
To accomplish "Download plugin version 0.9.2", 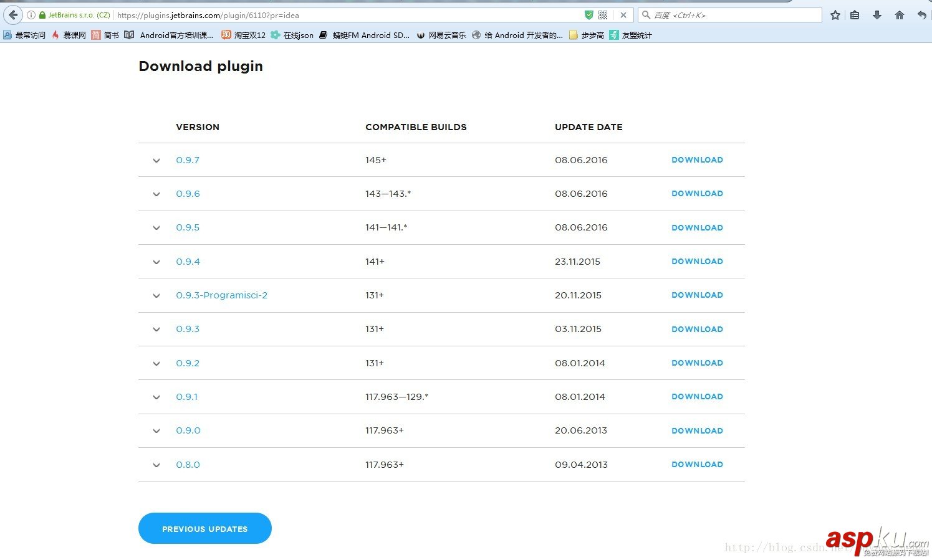I will [697, 363].
